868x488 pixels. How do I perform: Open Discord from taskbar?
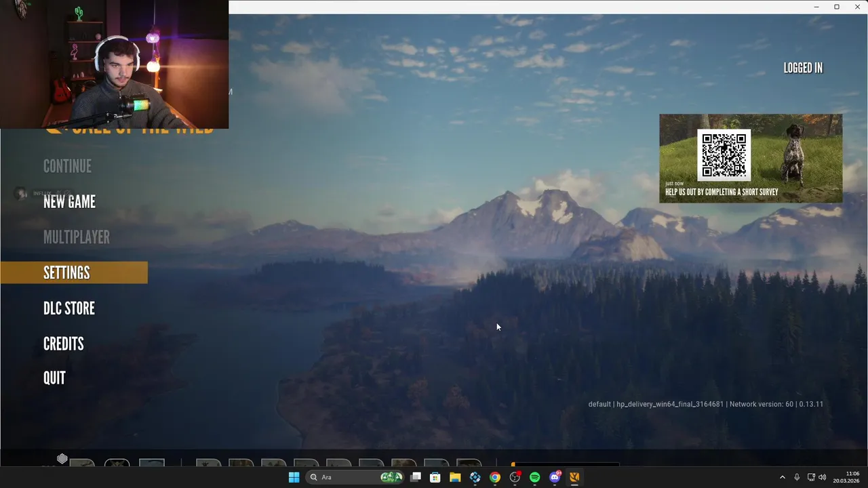(x=555, y=477)
